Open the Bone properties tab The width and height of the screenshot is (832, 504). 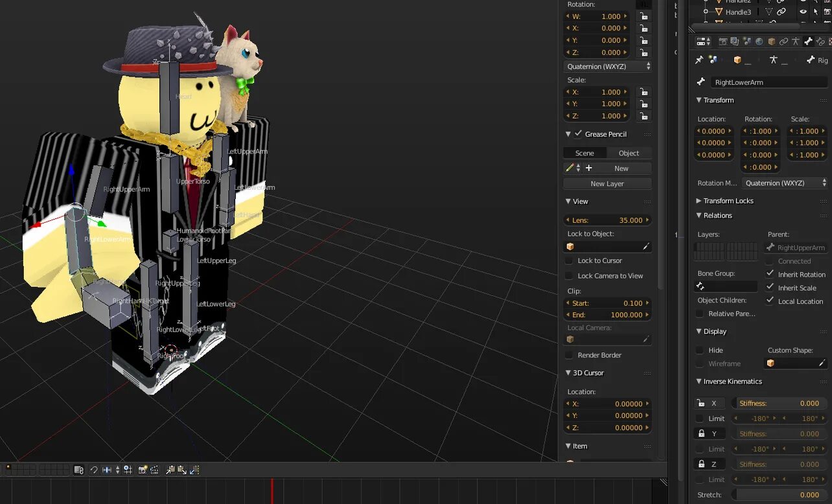[808, 41]
